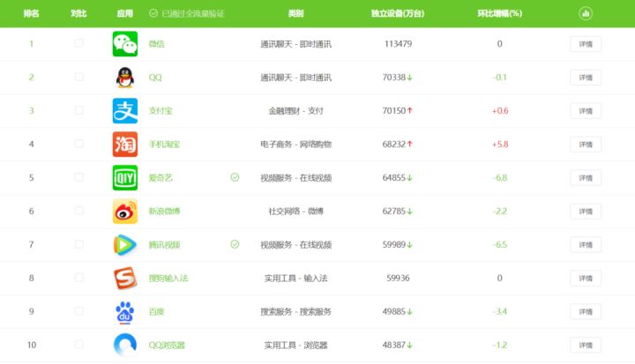Open the 爱奇艺 app name link
635x364 pixels.
click(161, 177)
